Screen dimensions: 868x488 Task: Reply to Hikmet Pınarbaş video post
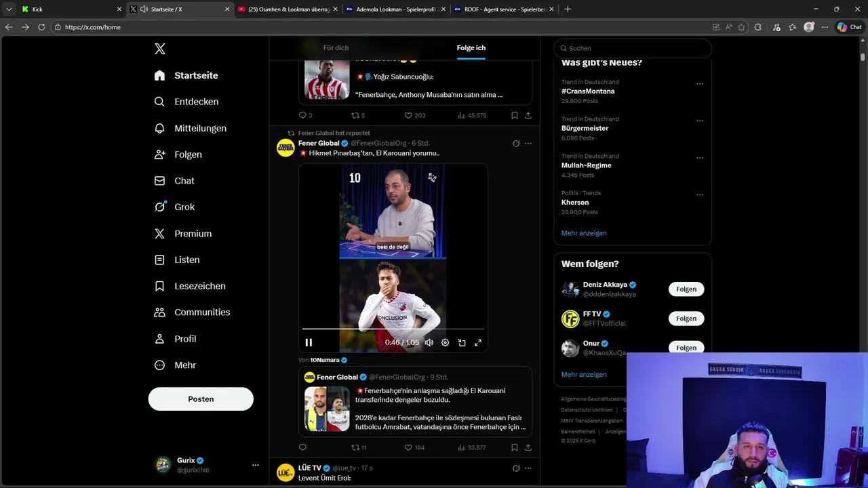tap(302, 447)
